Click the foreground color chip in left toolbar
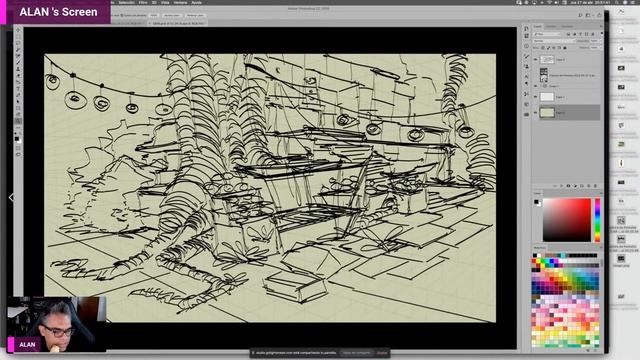640x360 pixels. tap(17, 139)
